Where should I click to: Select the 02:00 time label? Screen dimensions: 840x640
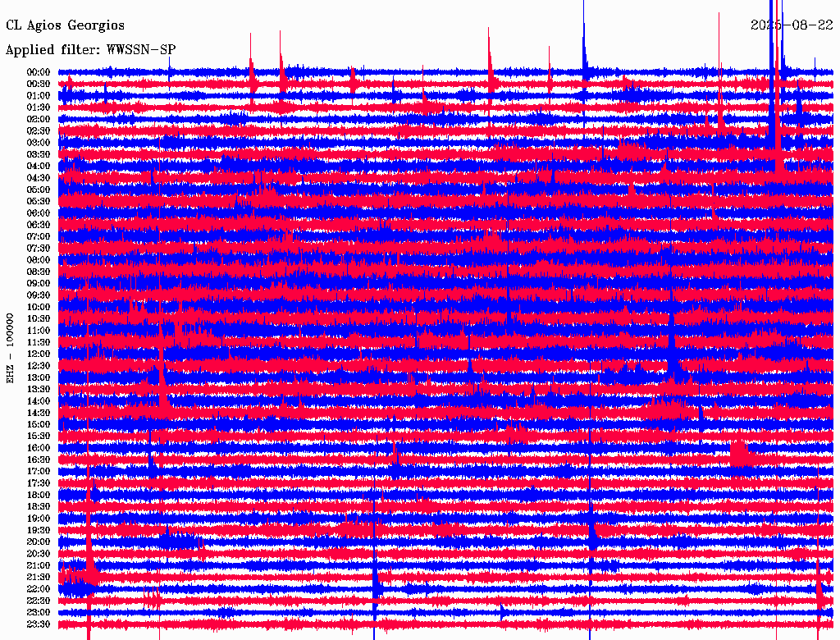(x=39, y=119)
